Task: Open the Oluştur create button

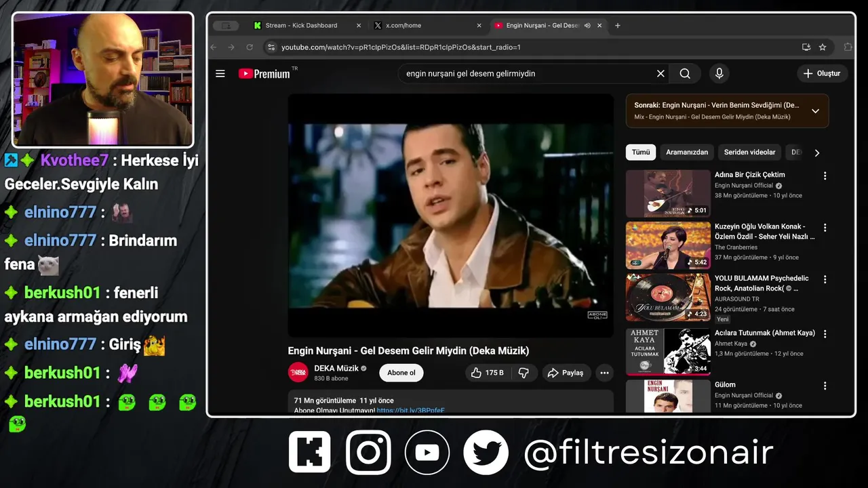Action: [822, 73]
